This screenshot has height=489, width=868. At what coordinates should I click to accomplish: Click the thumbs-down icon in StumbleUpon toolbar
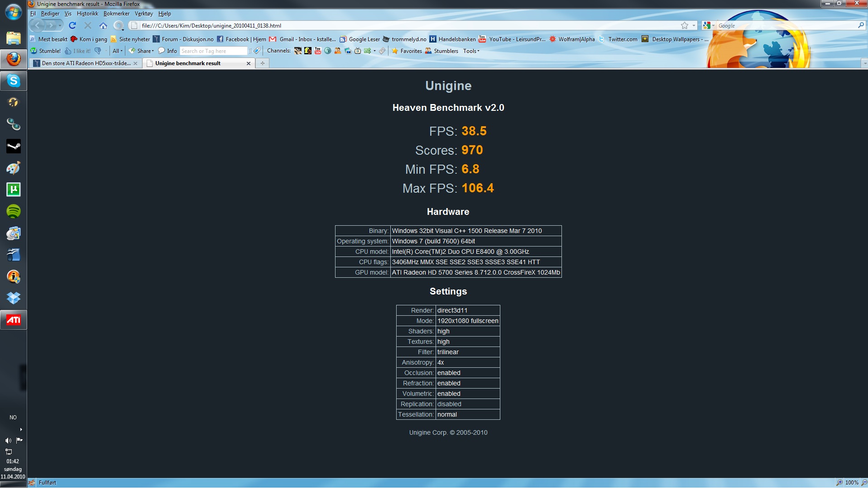pos(98,51)
